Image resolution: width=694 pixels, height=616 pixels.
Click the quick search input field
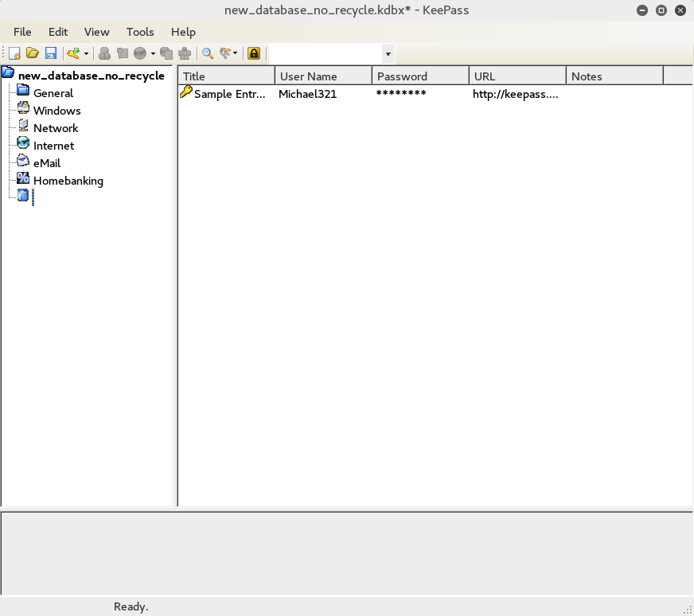[x=325, y=54]
